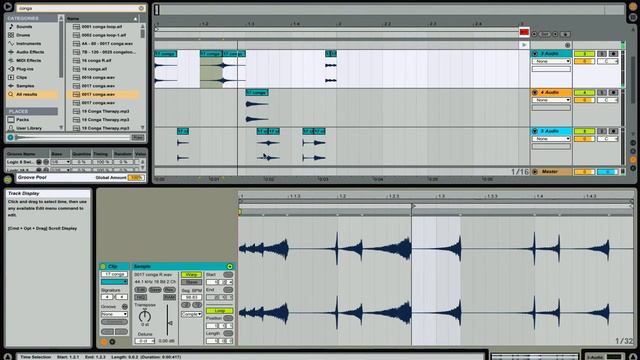Click the save icon on the Logic 8 Swing groove
The height and width of the screenshot is (360, 640).
point(39,162)
